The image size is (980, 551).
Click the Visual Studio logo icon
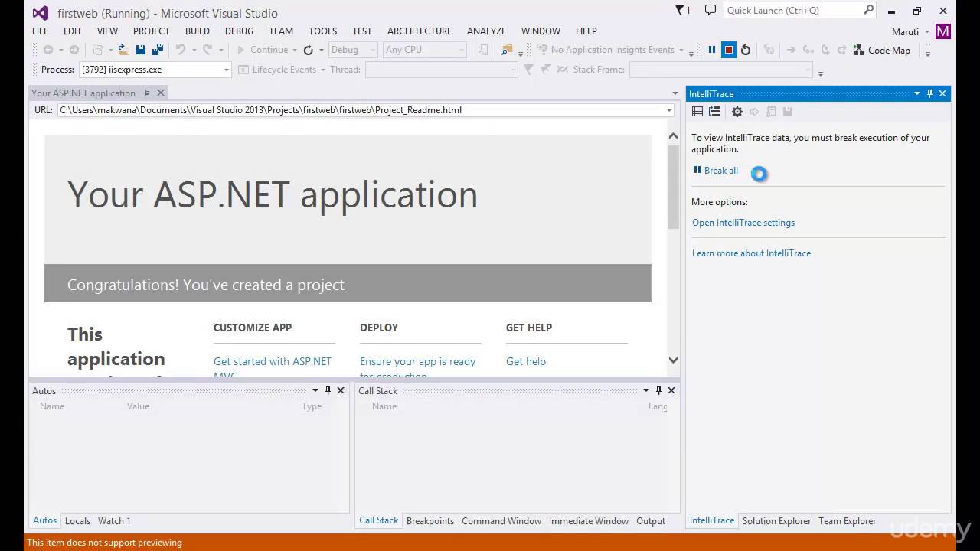click(41, 13)
